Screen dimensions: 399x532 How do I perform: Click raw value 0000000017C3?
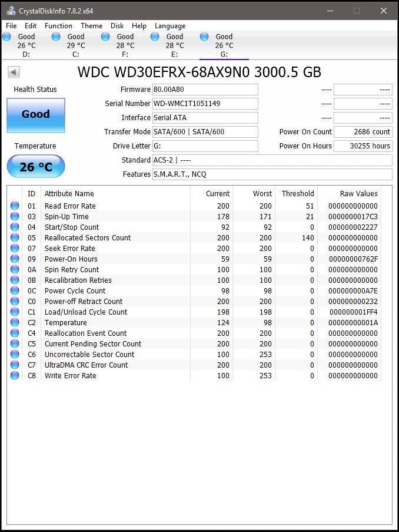tap(353, 216)
